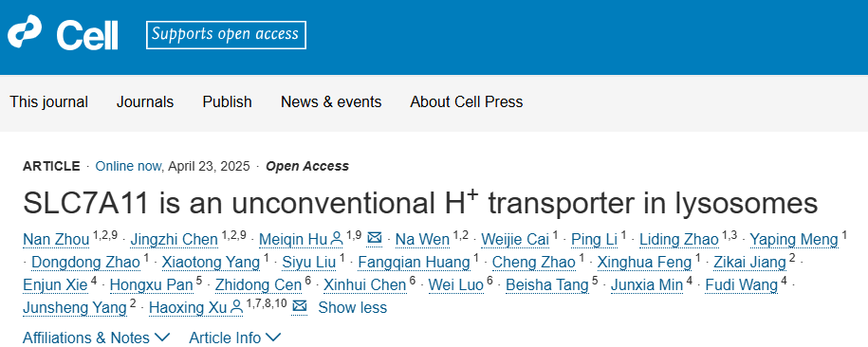Open the Publish menu

pos(227,102)
